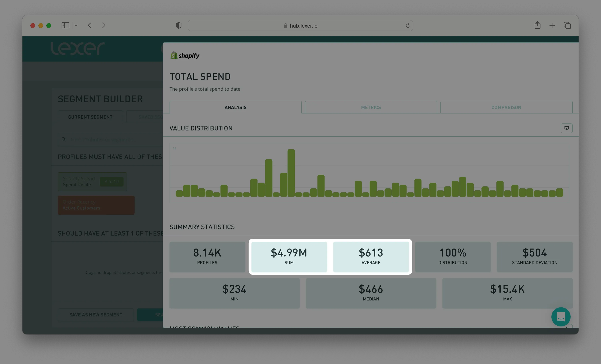Switch to the Comparison tab
This screenshot has width=601, height=364.
pos(506,107)
